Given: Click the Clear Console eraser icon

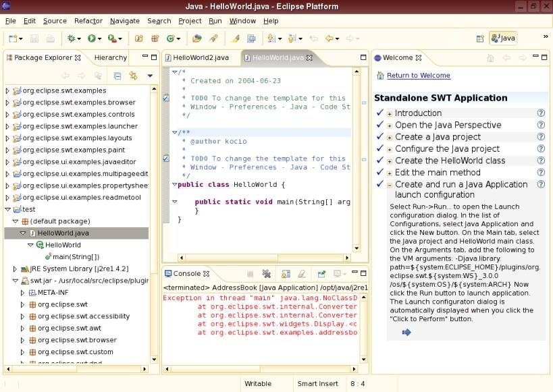Looking at the screenshot, I should pos(302,274).
